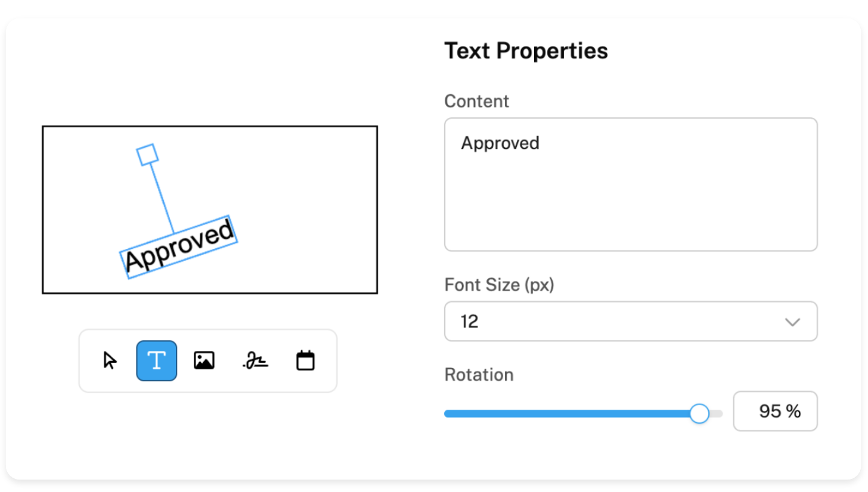
Task: Focus the Content text area
Action: pyautogui.click(x=630, y=185)
